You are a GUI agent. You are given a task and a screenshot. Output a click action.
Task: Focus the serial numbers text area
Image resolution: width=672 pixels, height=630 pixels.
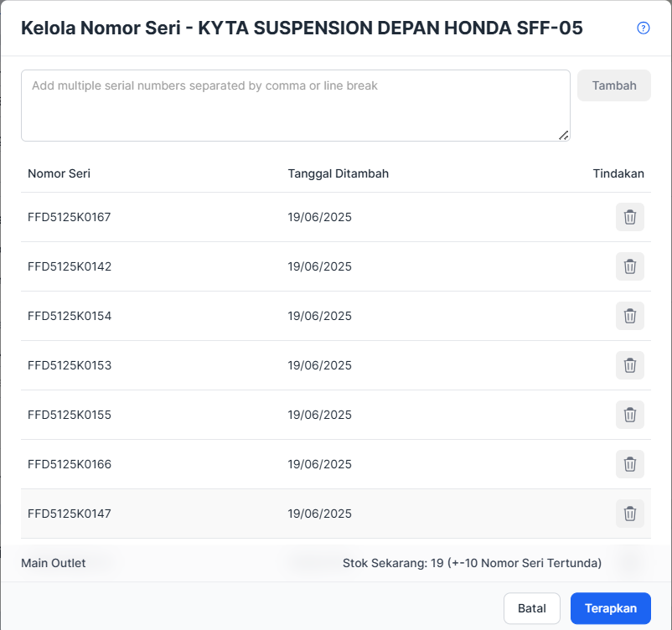(295, 106)
